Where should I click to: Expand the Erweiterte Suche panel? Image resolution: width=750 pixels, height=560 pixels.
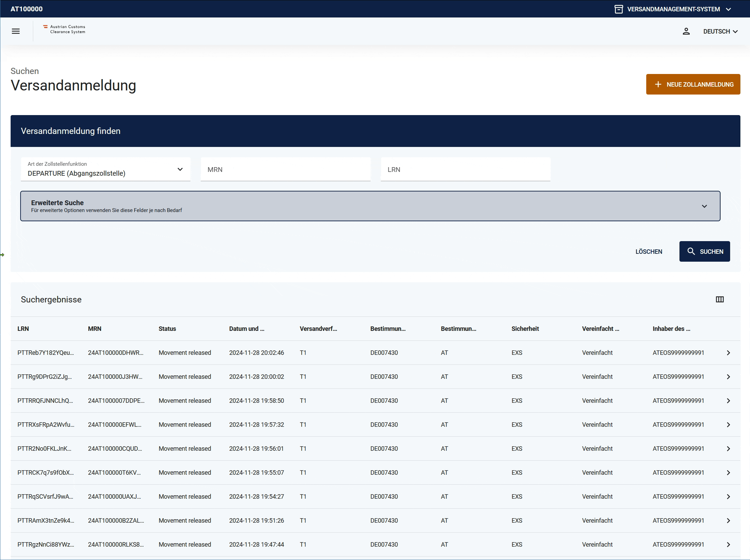[x=370, y=206]
